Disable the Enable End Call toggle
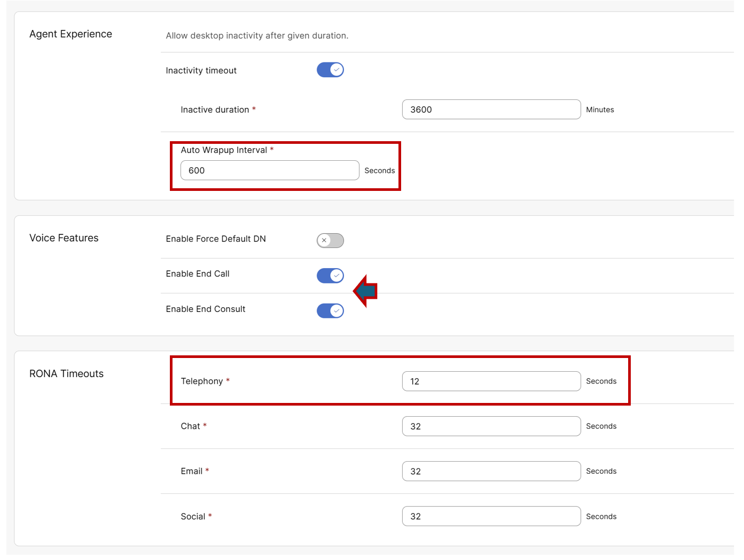The width and height of the screenshot is (744, 560). pyautogui.click(x=330, y=276)
